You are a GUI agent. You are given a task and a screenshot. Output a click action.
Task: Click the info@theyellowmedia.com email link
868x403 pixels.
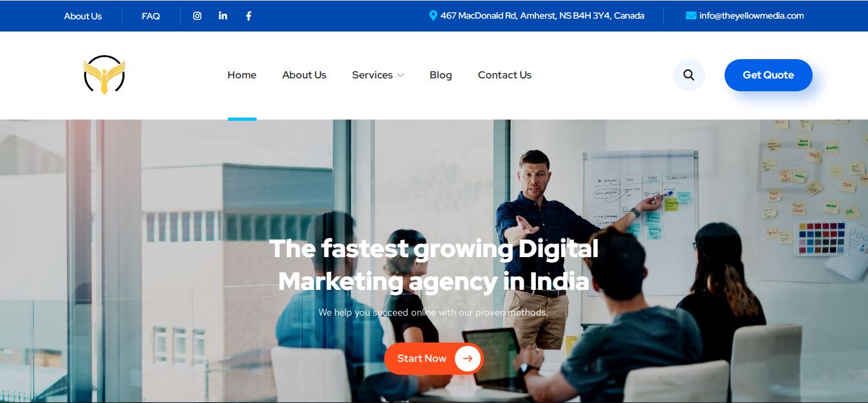pyautogui.click(x=752, y=15)
